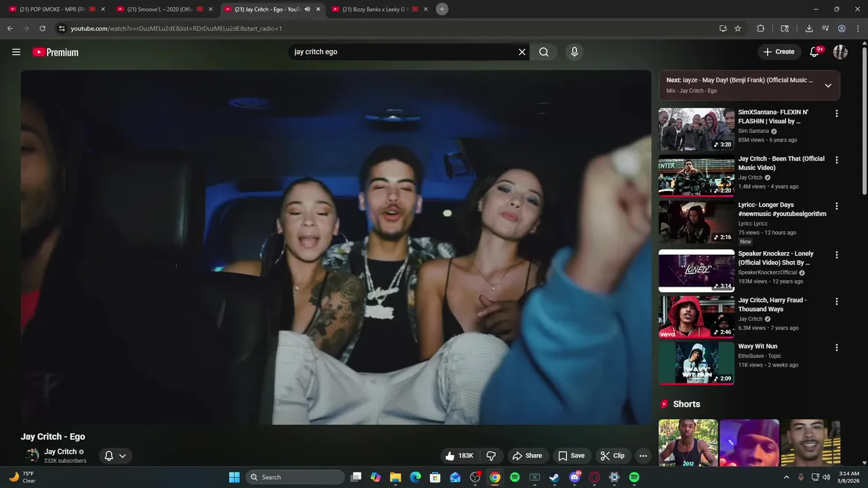
Task: Open subscription notification bell dropdown
Action: point(115,455)
